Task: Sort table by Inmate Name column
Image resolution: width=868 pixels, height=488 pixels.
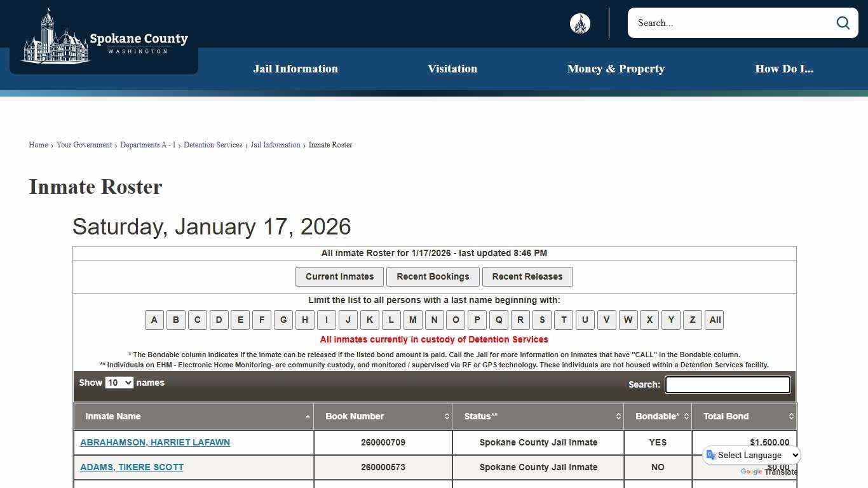Action: pyautogui.click(x=193, y=416)
